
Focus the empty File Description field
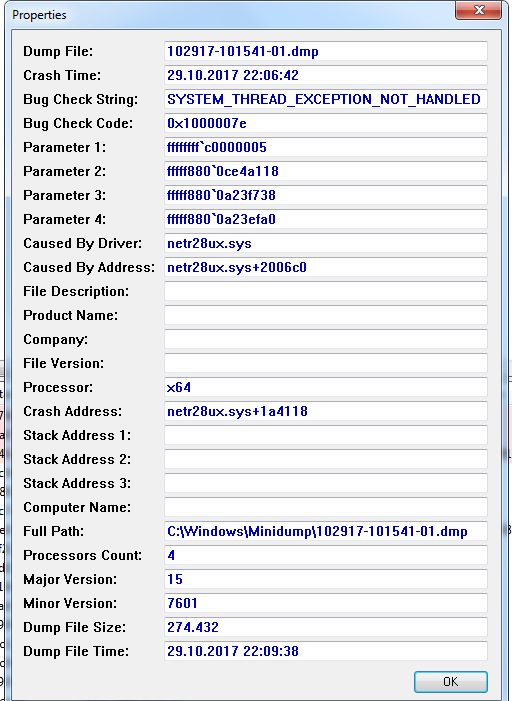[x=326, y=291]
